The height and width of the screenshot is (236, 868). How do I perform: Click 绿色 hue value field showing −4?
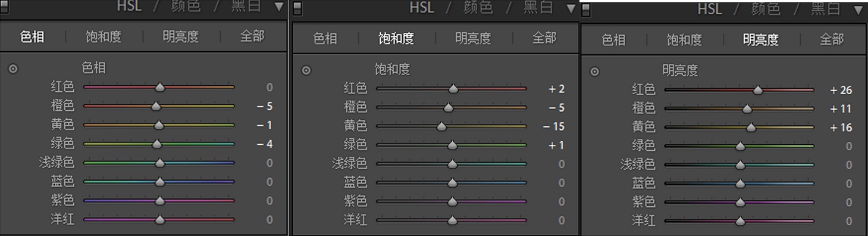(x=264, y=144)
